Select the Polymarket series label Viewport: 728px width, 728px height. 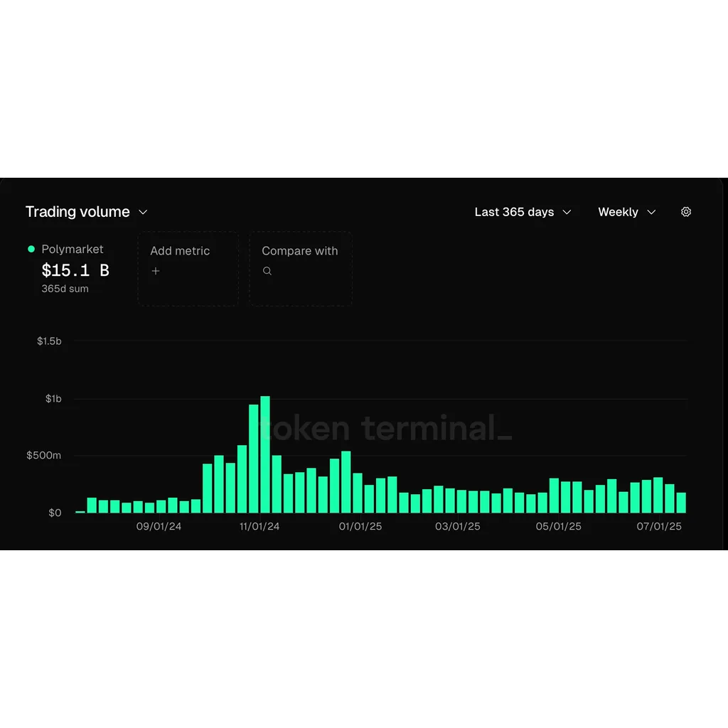[x=73, y=250]
